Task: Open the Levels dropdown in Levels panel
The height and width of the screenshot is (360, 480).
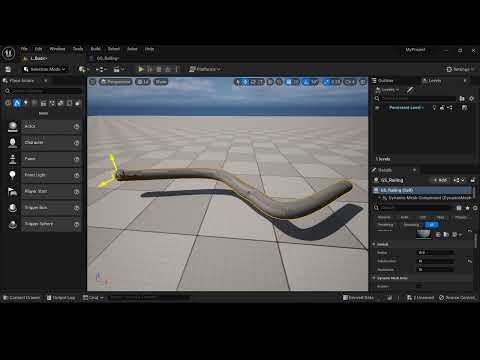Action: tap(387, 90)
